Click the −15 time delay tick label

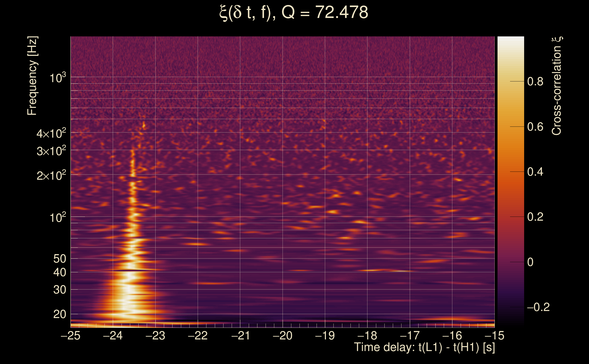[x=494, y=336]
